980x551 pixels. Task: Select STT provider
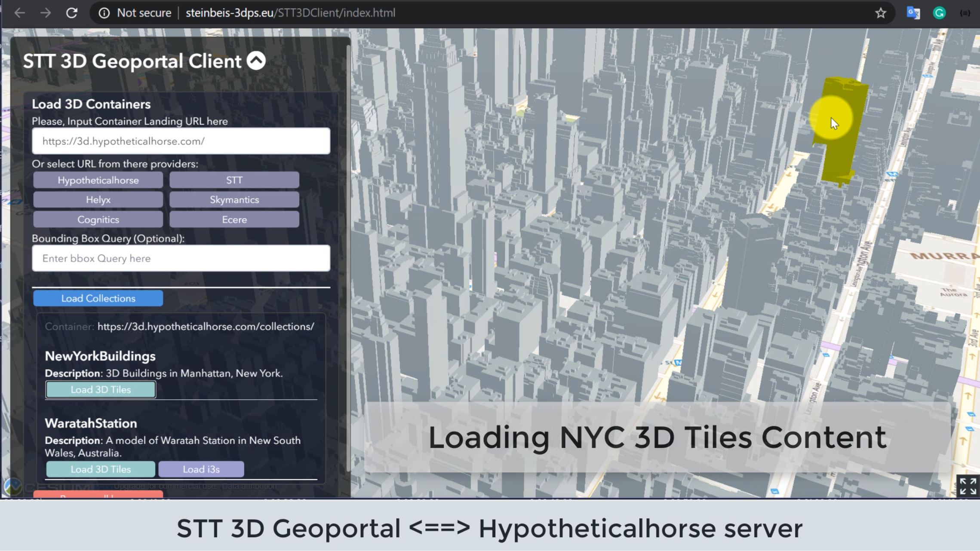coord(234,180)
